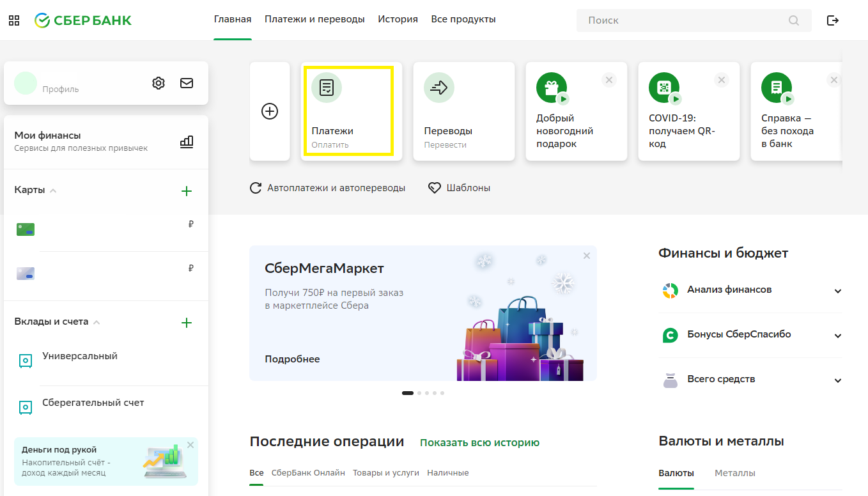Open the apps grid menu icon
Image resolution: width=868 pixels, height=496 pixels.
(x=14, y=20)
